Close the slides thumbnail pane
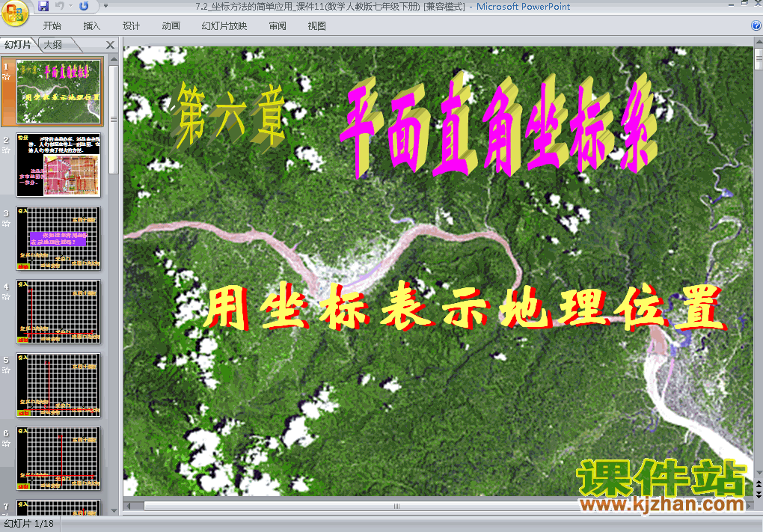The width and height of the screenshot is (763, 532). [111, 45]
